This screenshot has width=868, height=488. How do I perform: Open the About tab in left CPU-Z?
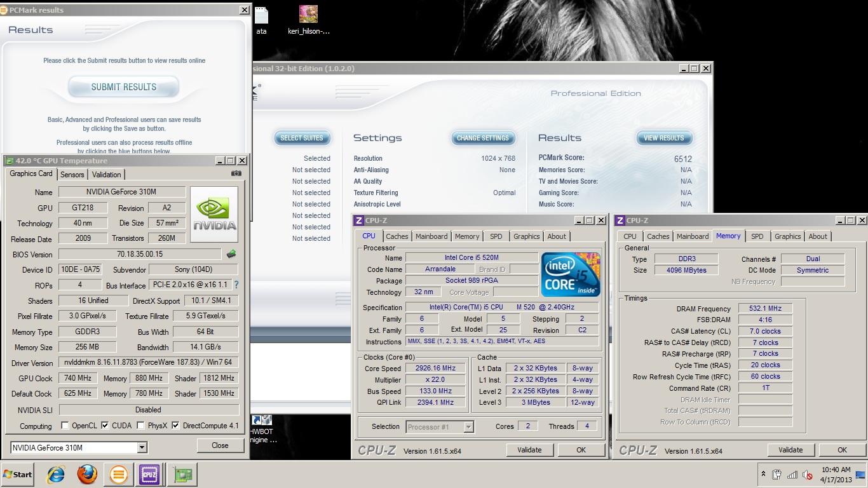click(x=557, y=236)
